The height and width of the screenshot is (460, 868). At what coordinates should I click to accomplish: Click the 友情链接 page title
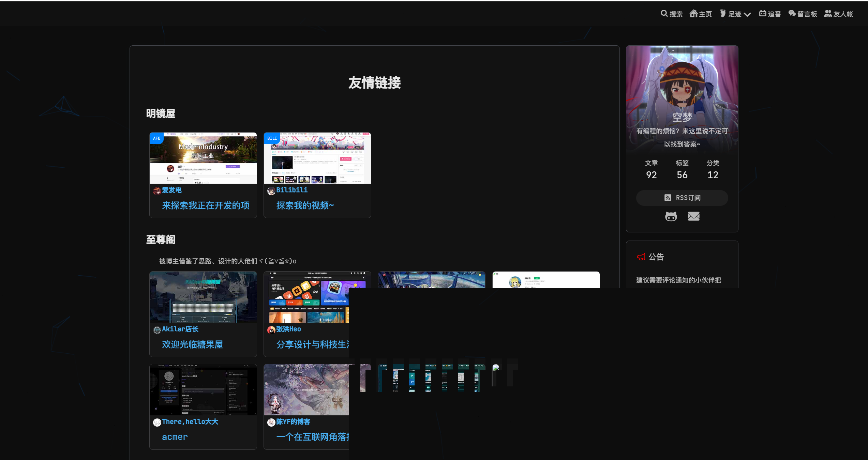click(375, 83)
